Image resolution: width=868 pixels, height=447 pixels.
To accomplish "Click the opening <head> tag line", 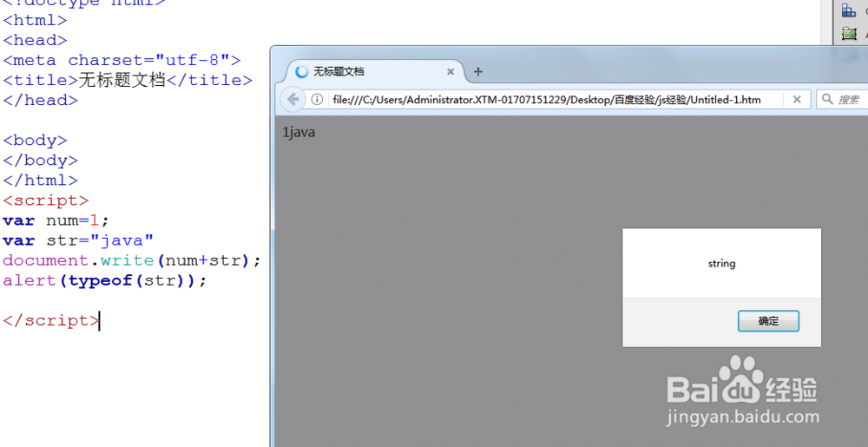I will pos(35,40).
